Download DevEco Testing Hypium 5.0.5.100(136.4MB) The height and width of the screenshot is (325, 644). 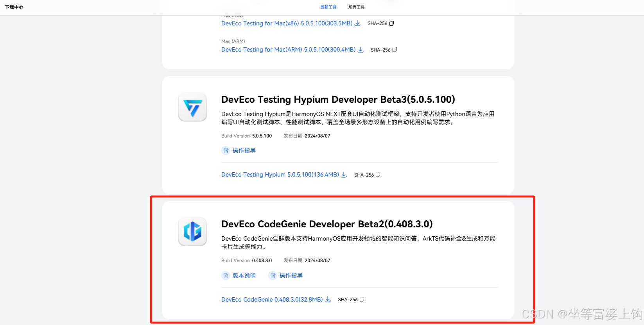pos(280,175)
